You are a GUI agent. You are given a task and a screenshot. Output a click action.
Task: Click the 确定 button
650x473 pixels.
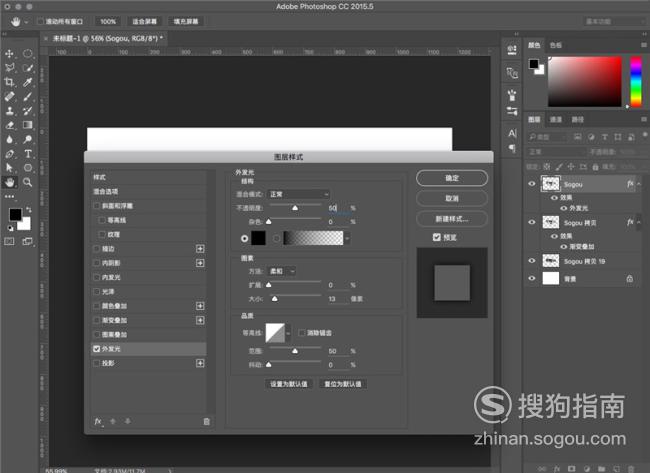coord(452,178)
